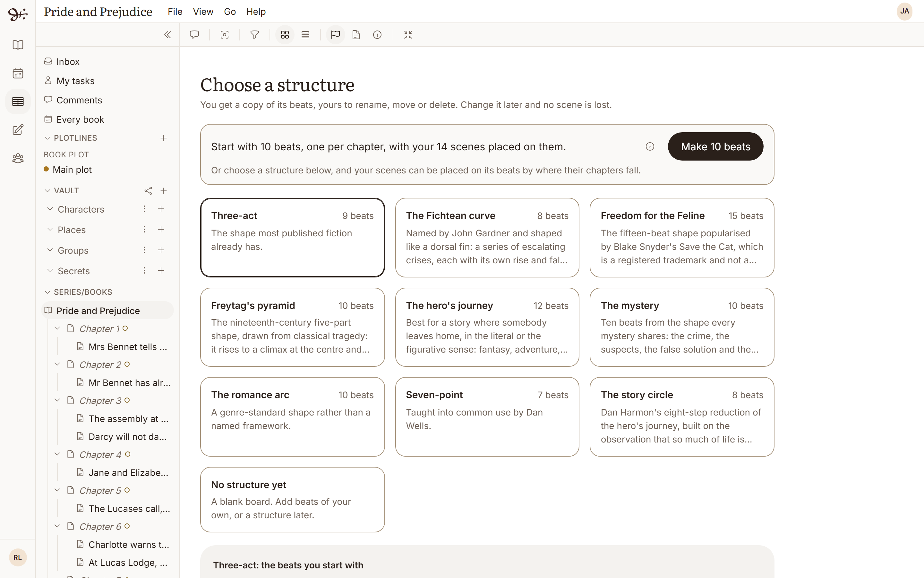The image size is (924, 578).
Task: Open the File menu
Action: pos(175,12)
